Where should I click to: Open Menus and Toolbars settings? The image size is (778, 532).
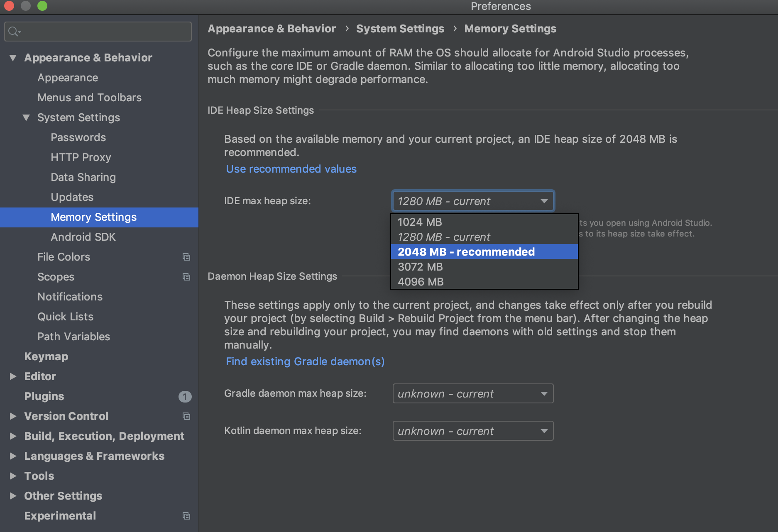coord(89,98)
